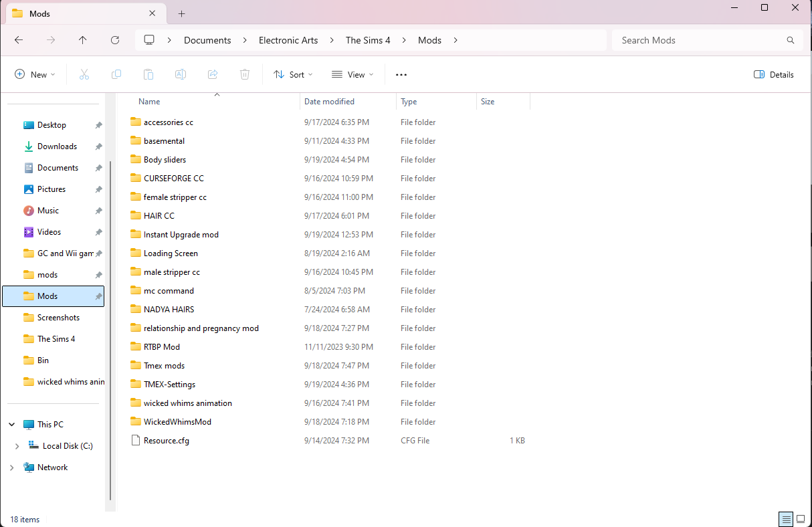Click the Copy icon in toolbar
The image size is (812, 527).
(116, 74)
